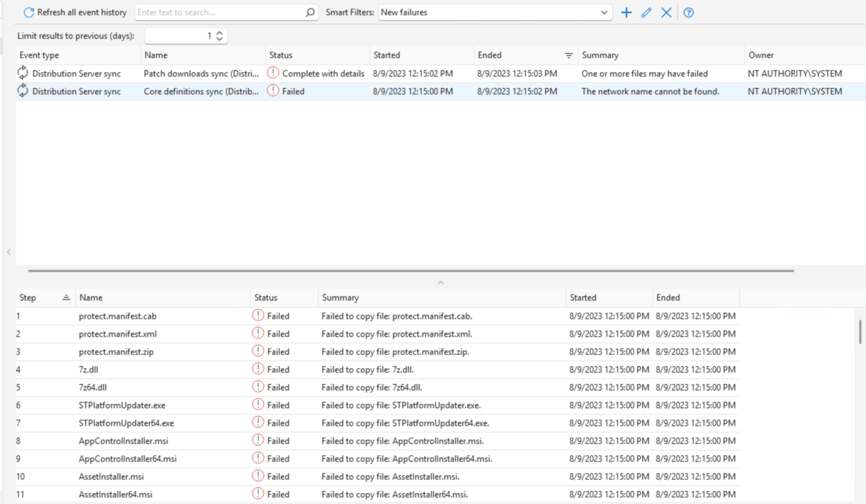
Task: Select the Core definitions sync failed row
Action: [343, 91]
